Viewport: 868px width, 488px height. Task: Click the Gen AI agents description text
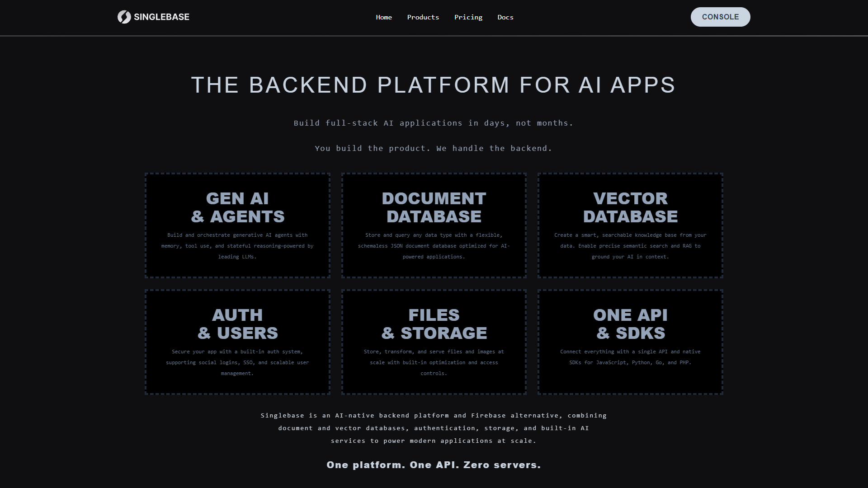click(237, 246)
